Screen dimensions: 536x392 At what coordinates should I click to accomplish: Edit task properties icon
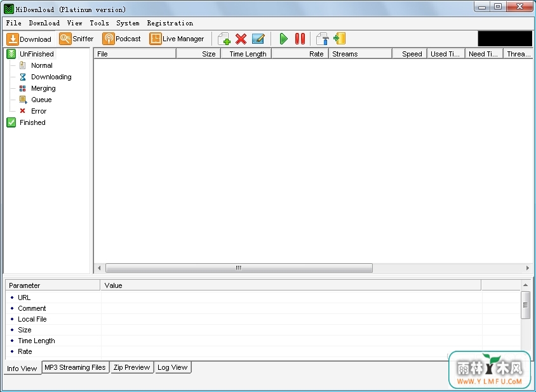tap(258, 39)
